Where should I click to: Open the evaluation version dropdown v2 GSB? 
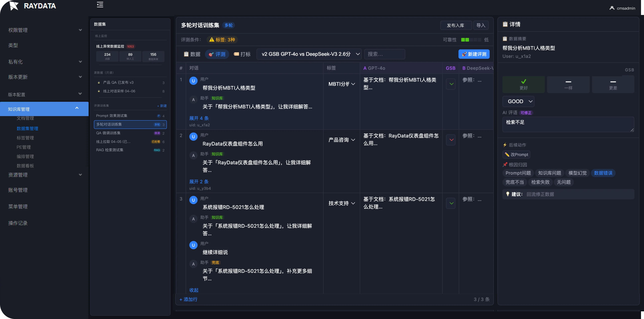309,54
